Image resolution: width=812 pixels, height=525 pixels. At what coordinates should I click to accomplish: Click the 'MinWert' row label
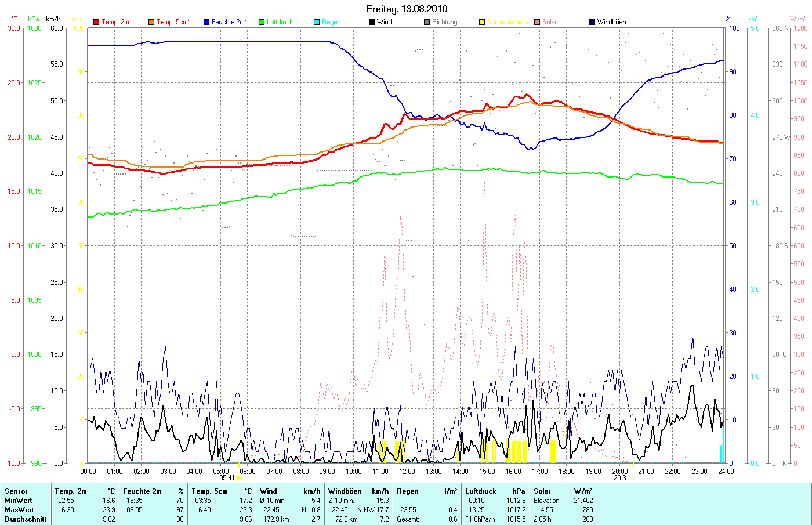[19, 501]
